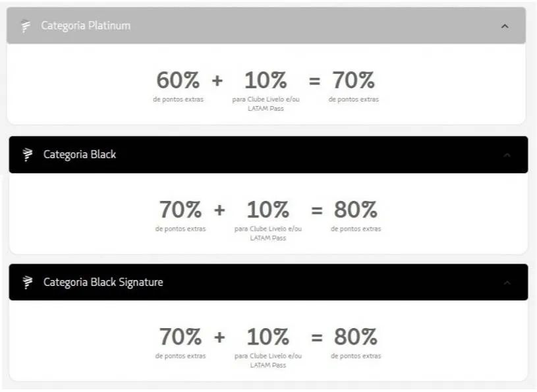Toggle the Categoria Black Signature chevron
Viewport: 537px width, 392px height.
click(507, 283)
